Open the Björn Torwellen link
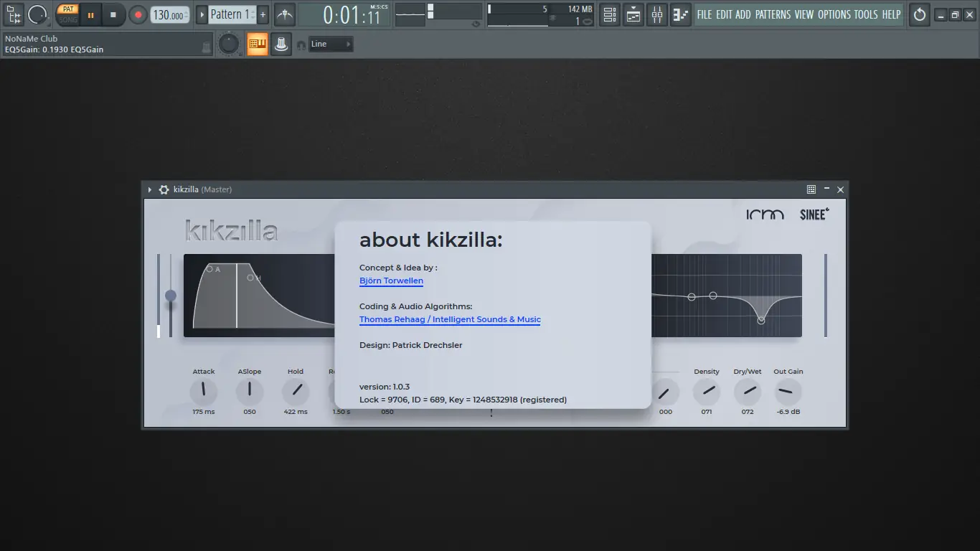This screenshot has height=551, width=980. (x=391, y=281)
